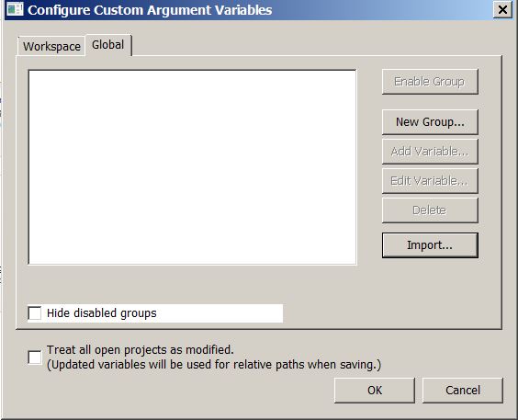Click the New Group... button
518x420 pixels.
[430, 122]
